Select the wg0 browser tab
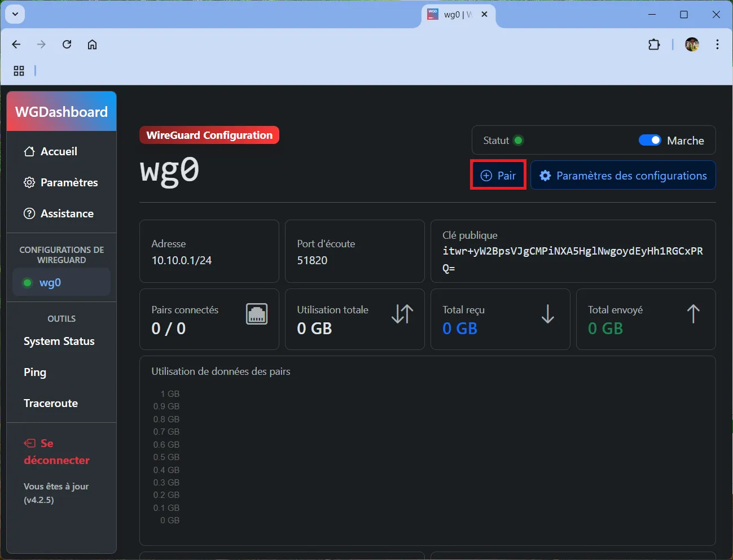The width and height of the screenshot is (733, 560). pyautogui.click(x=458, y=15)
